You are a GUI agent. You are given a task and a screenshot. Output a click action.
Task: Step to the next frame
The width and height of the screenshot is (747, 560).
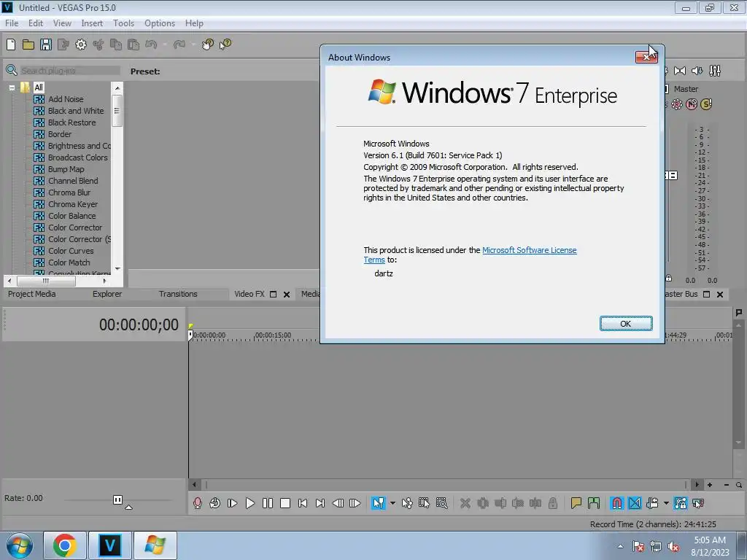[x=355, y=503]
